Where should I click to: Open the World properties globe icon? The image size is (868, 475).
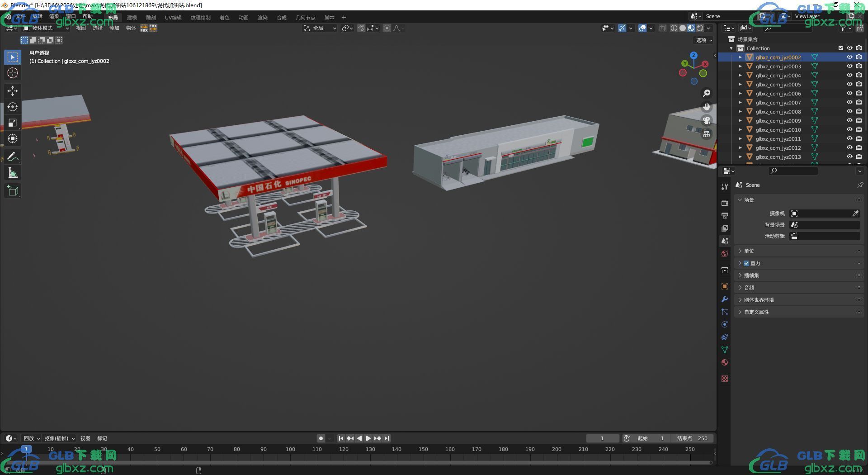coord(725,254)
